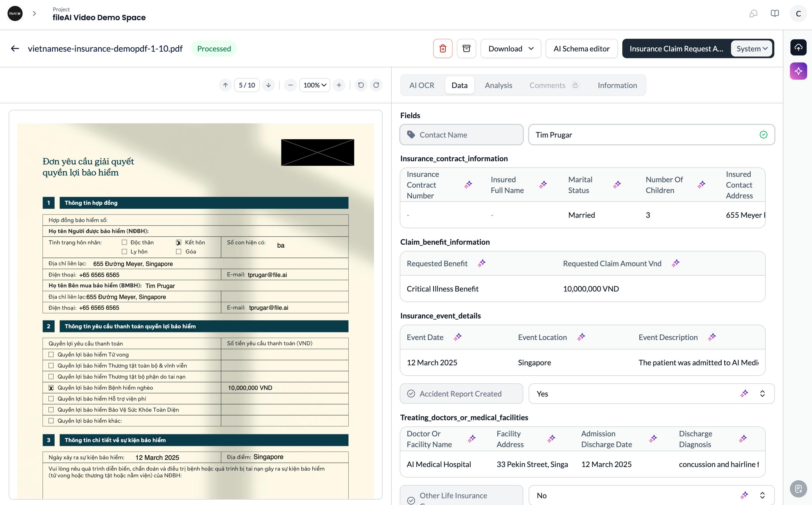
Task: Click the cloud upload sidebar icon
Action: (x=798, y=47)
